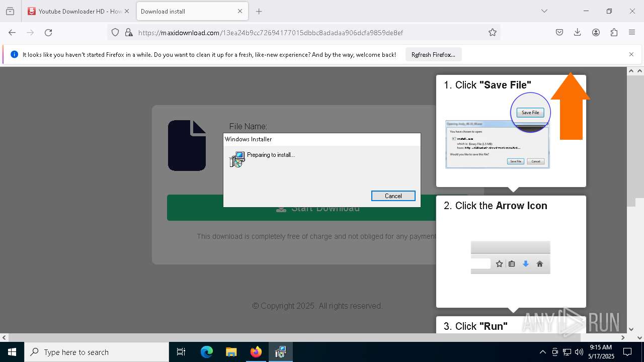Viewport: 644px width, 362px height.
Task: Open tracking protection shield icon
Action: click(x=115, y=32)
